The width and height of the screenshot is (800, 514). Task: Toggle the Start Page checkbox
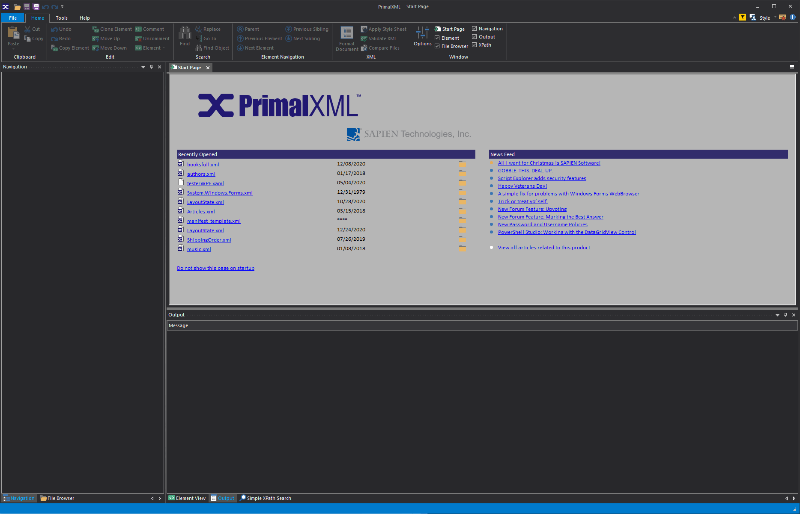point(437,30)
